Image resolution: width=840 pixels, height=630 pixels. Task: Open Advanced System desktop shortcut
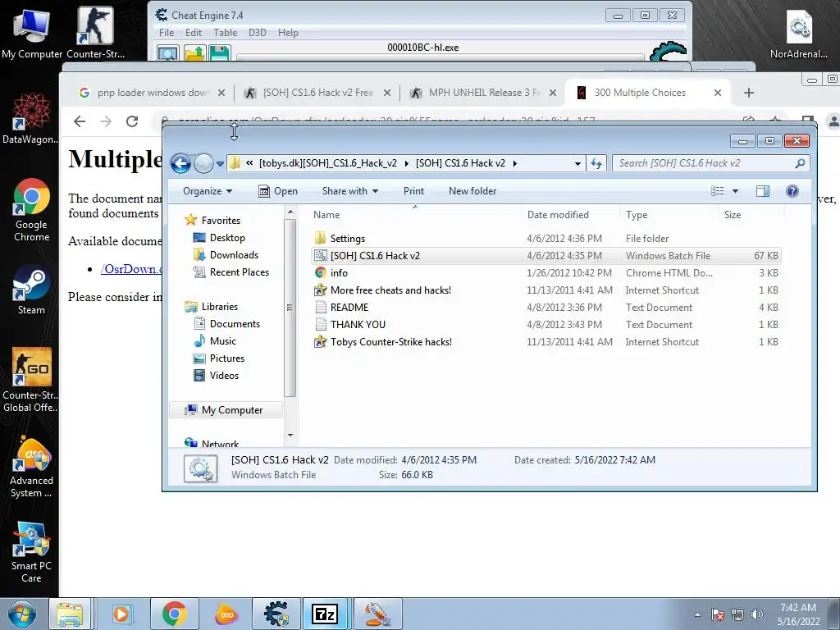pyautogui.click(x=31, y=466)
